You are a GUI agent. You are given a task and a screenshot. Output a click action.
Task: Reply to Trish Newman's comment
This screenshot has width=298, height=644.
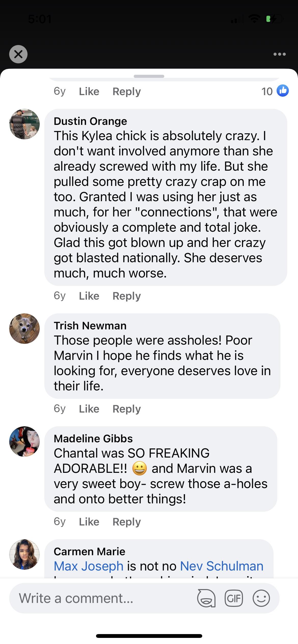(126, 409)
